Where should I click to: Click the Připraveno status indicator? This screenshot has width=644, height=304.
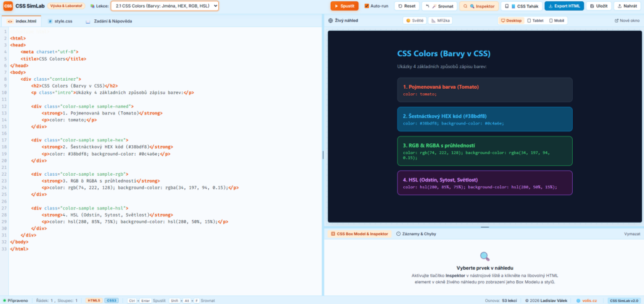(16, 301)
